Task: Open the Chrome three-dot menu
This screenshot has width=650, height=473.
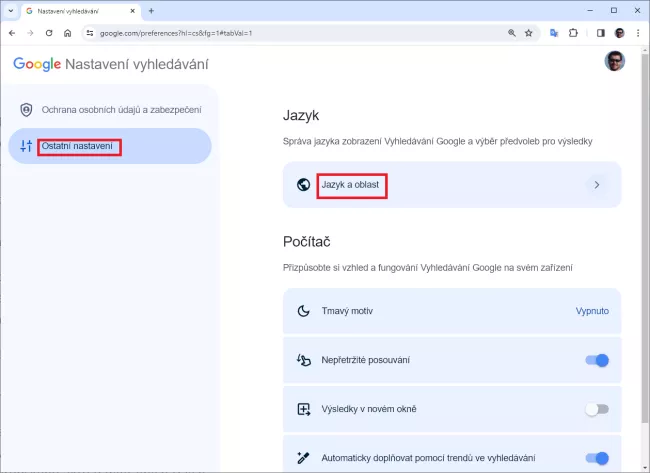Action: (x=638, y=33)
